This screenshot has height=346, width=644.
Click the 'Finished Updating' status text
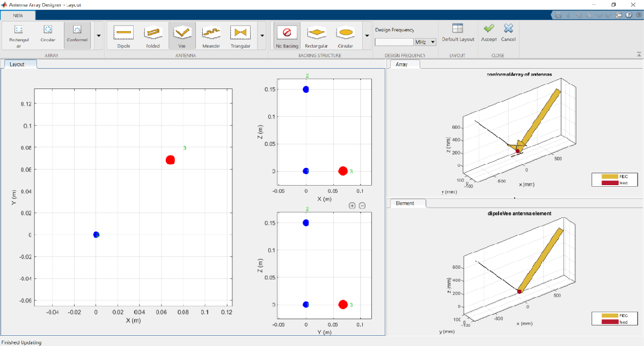click(21, 342)
